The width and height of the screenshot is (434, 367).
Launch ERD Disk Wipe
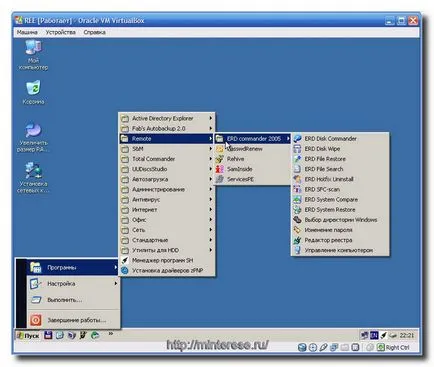click(x=340, y=149)
